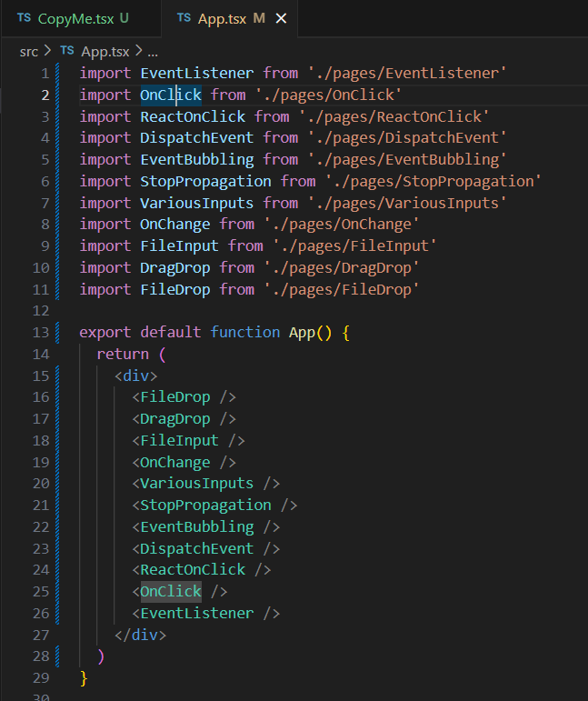
Task: Click DragDrop identifier on line 10
Action: pyautogui.click(x=175, y=268)
